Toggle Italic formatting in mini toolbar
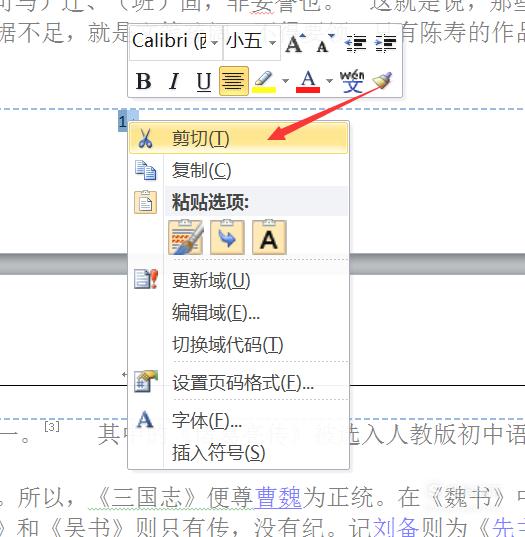 tap(174, 82)
